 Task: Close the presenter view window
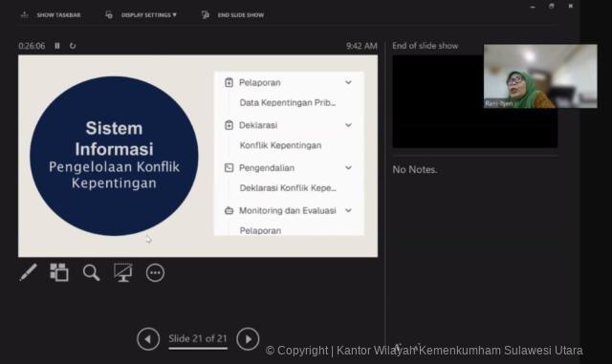(x=570, y=6)
